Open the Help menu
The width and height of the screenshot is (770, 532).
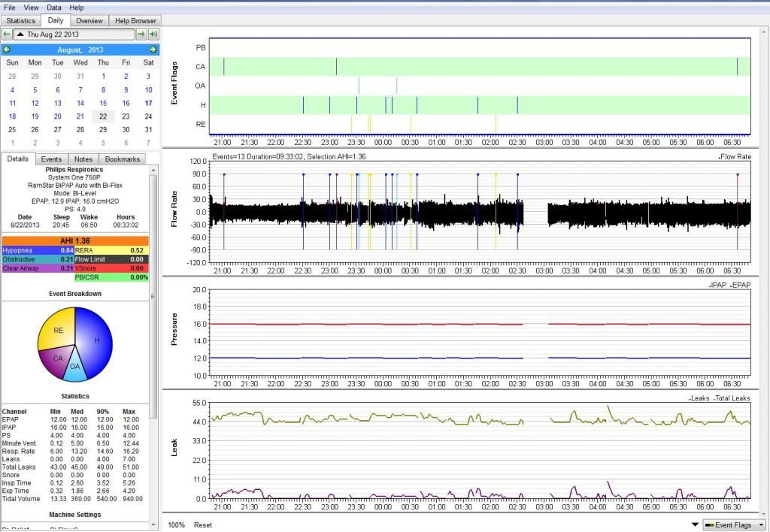click(76, 8)
